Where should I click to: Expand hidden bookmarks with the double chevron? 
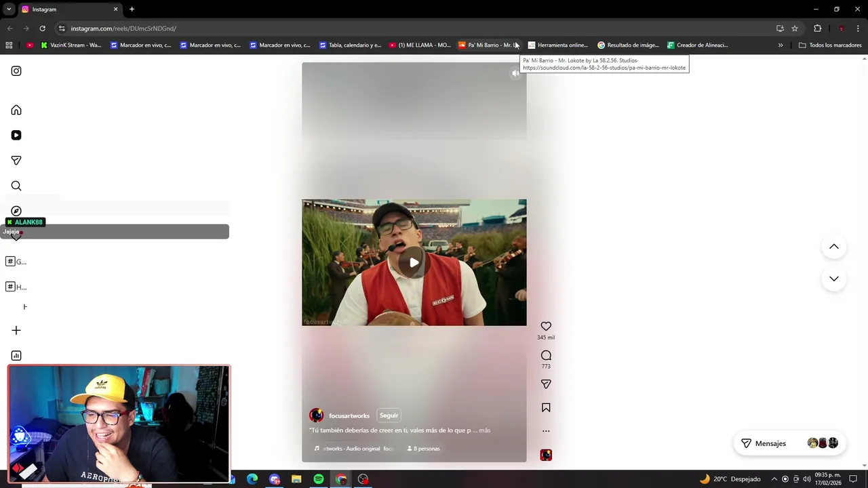tap(781, 45)
